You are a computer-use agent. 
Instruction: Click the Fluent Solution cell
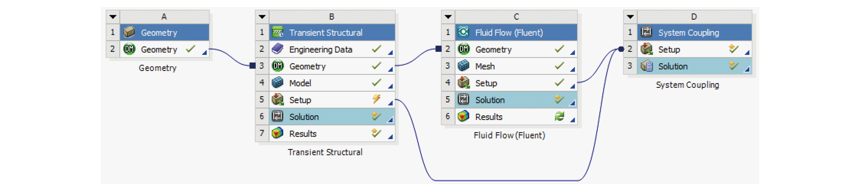pos(516,100)
